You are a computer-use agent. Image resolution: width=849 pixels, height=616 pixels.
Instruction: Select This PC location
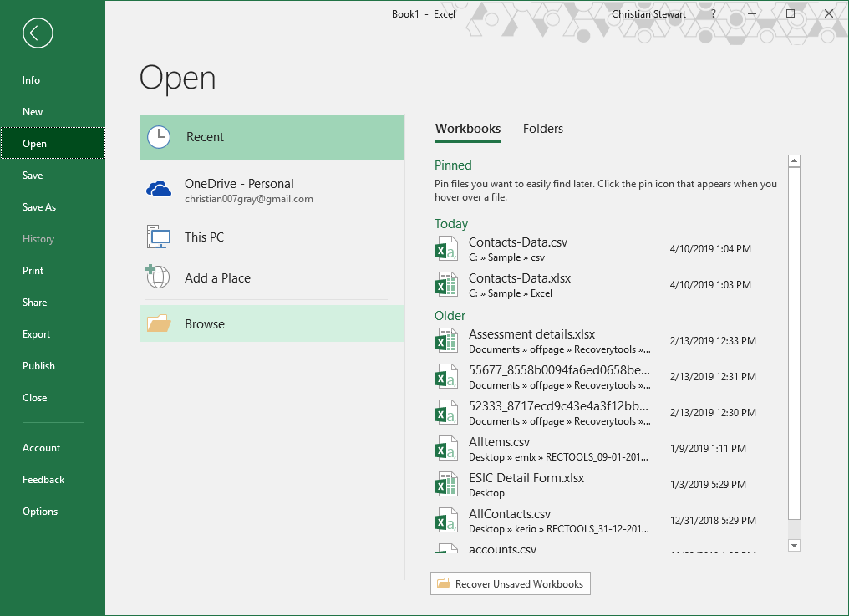point(272,237)
